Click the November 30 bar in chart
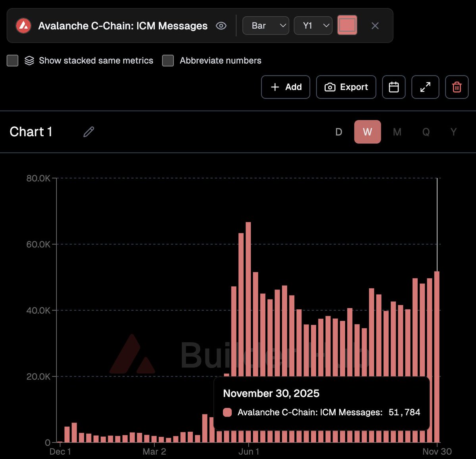Viewport: 476px width, 459px height. click(x=437, y=357)
